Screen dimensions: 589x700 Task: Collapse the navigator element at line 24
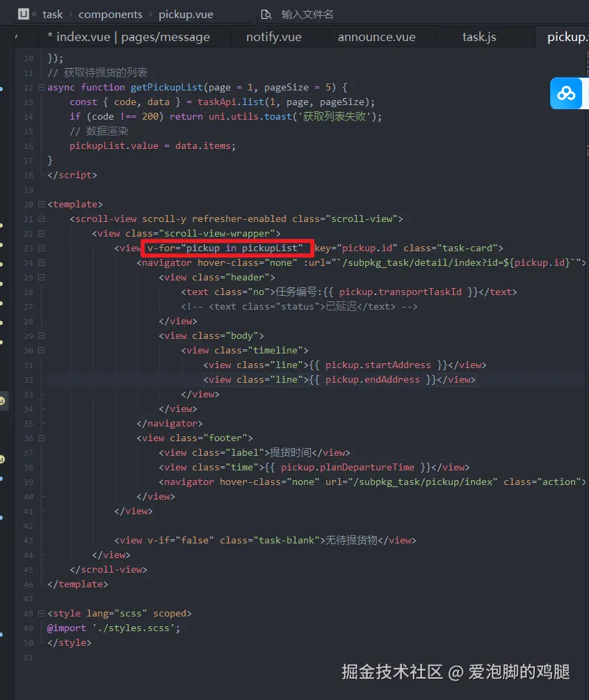click(x=42, y=263)
